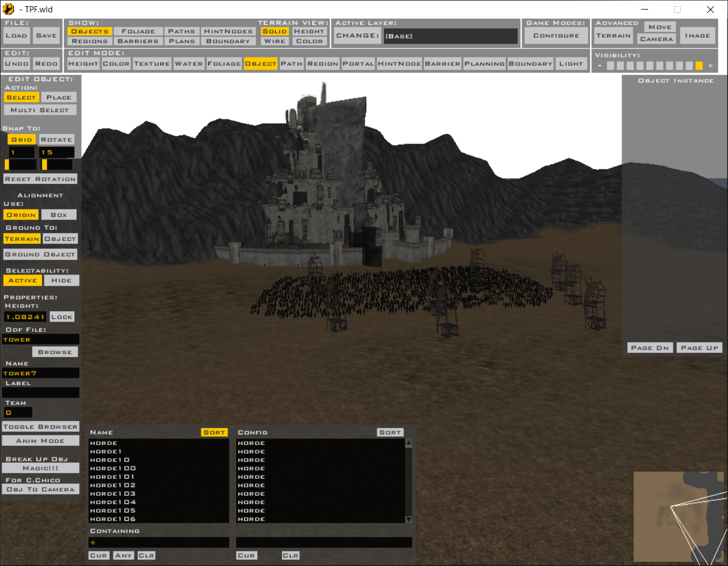Increase visibility with plus

(x=711, y=66)
